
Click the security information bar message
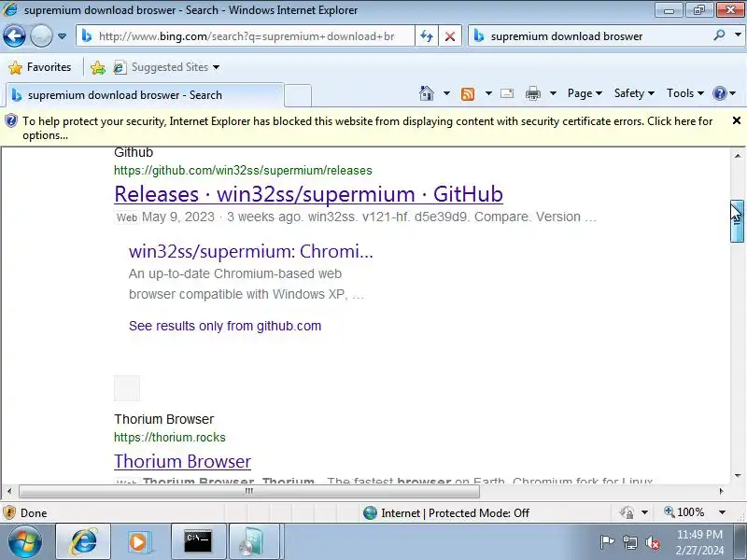pos(367,128)
